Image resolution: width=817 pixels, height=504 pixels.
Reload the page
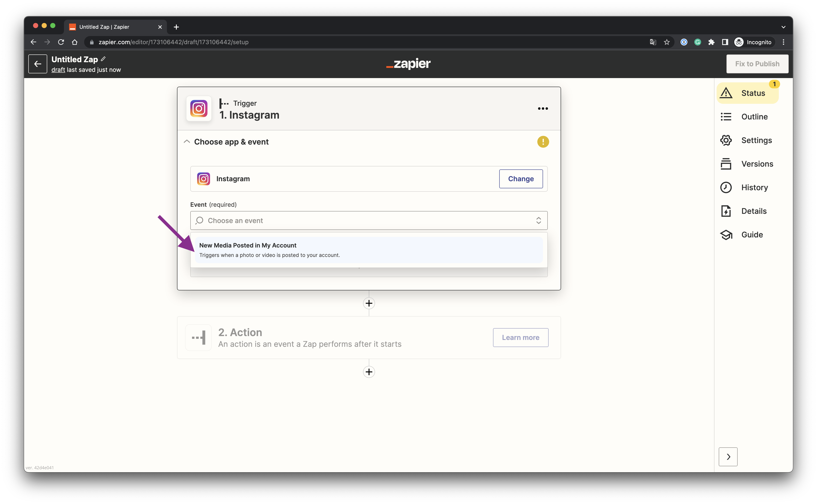[x=61, y=42]
